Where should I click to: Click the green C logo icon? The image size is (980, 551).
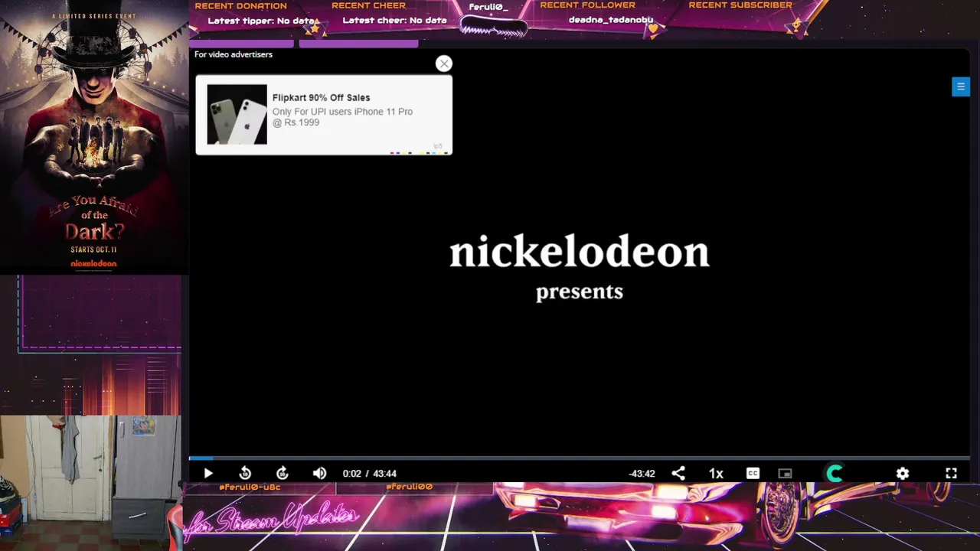click(835, 474)
